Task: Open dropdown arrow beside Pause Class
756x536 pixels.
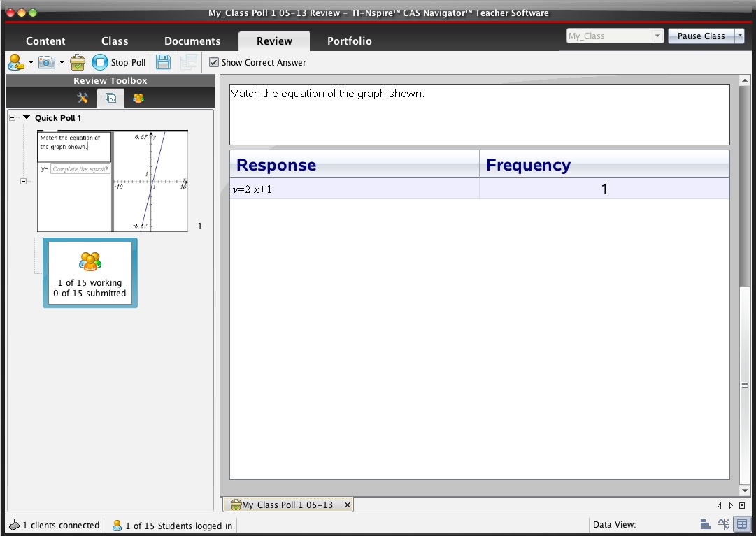Action: (739, 36)
